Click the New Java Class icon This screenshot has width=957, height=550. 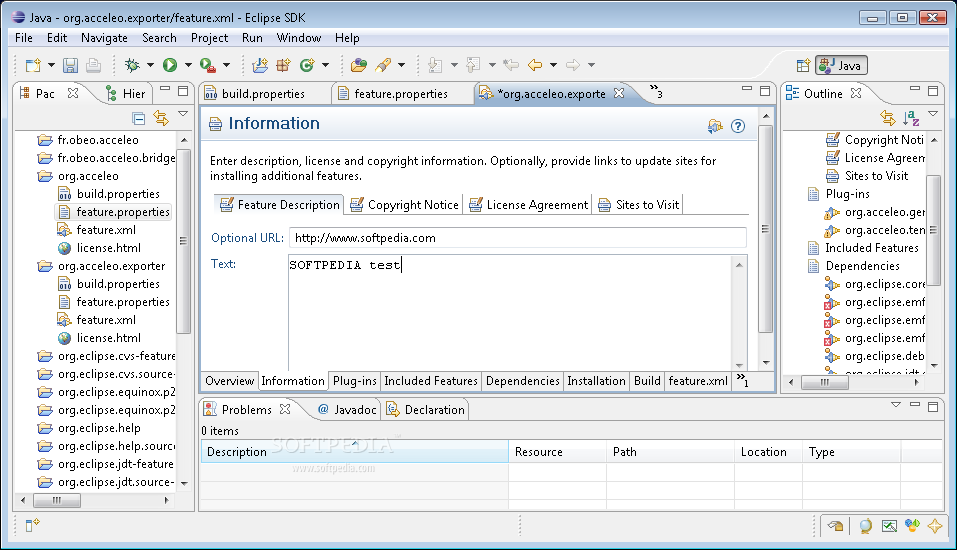tap(306, 65)
